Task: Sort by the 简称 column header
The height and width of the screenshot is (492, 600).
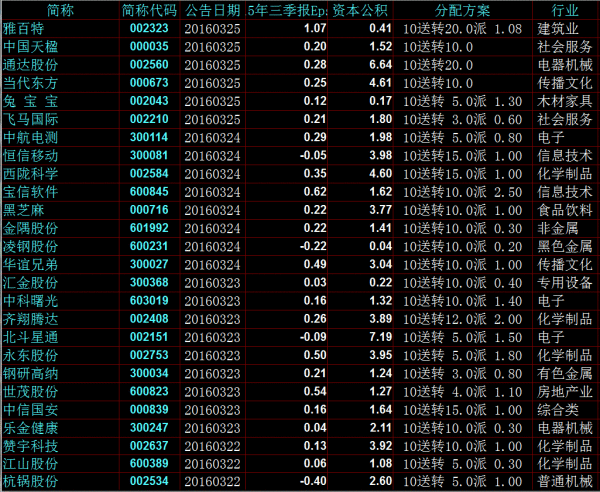Action: click(60, 10)
